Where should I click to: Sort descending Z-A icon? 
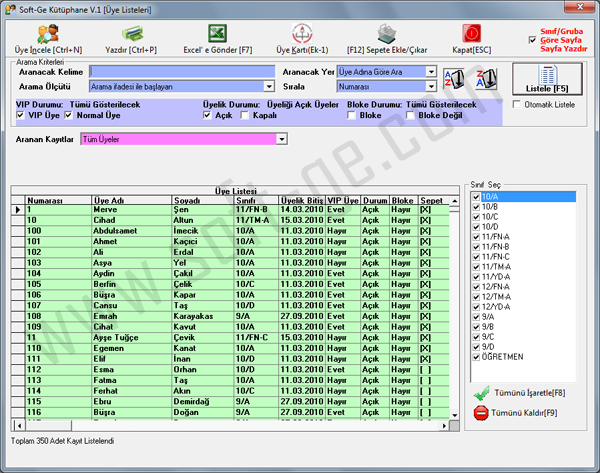pos(486,79)
